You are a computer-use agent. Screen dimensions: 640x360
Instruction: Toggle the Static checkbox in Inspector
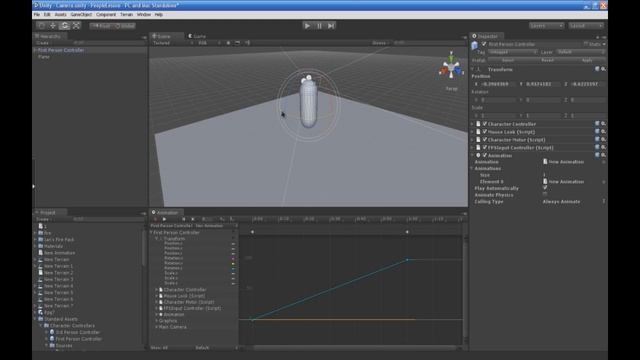(x=586, y=44)
